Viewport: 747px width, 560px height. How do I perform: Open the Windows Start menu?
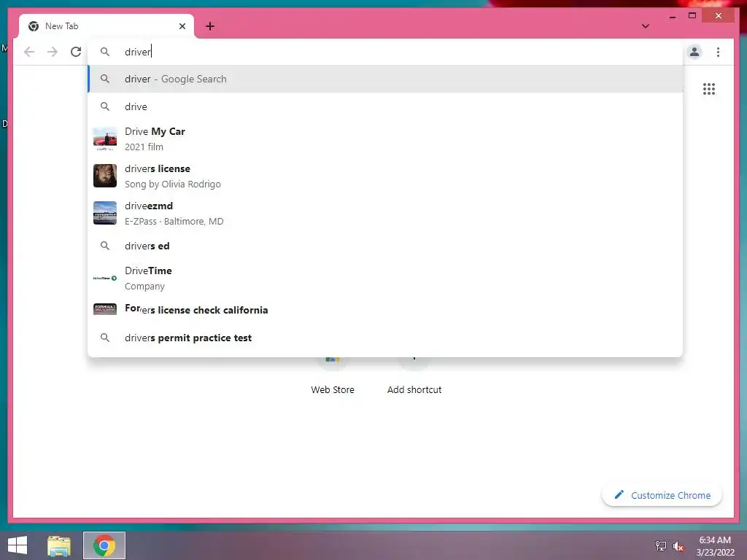point(18,545)
